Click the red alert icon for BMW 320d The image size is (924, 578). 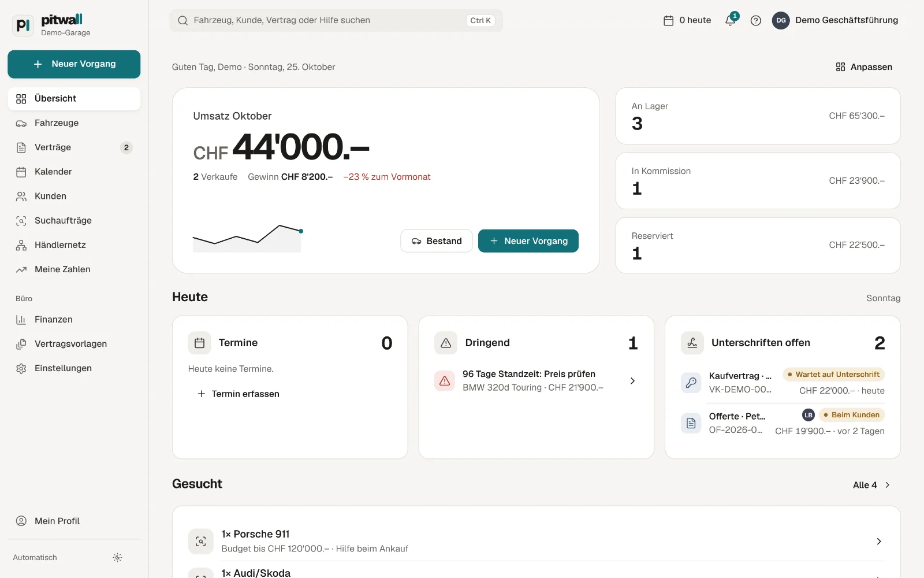click(x=445, y=381)
